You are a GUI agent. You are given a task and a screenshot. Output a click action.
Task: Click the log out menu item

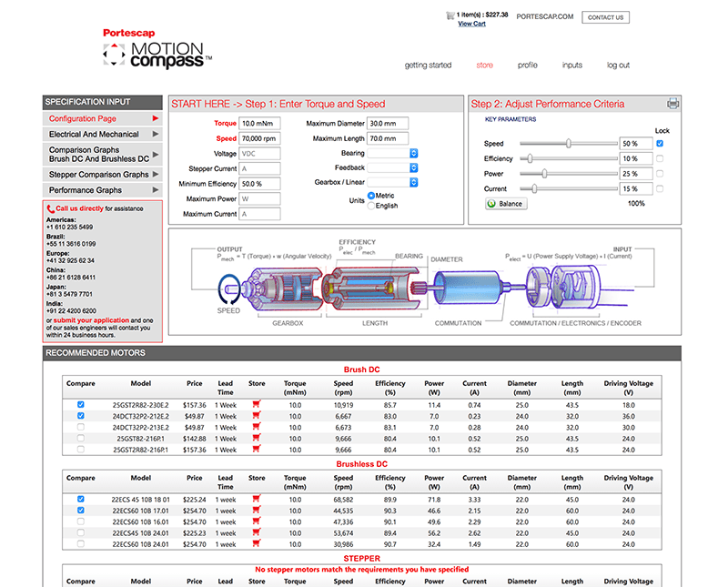pos(618,65)
